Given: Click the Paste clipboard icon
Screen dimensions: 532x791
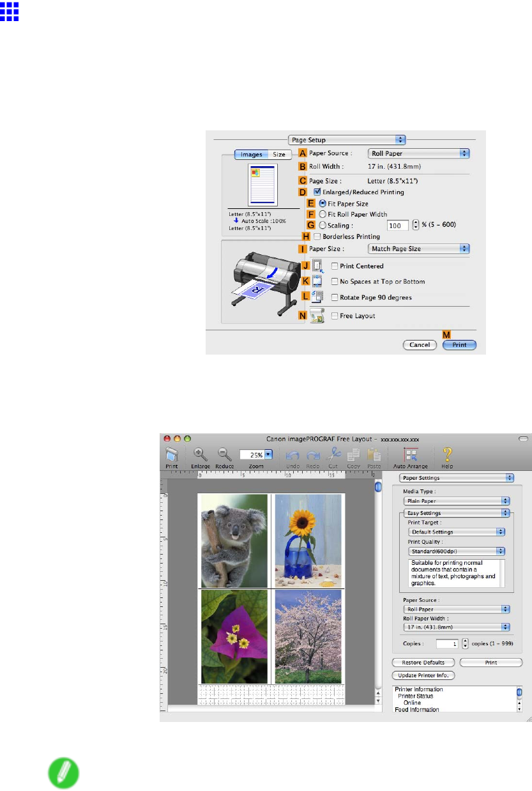Looking at the screenshot, I should (x=374, y=455).
